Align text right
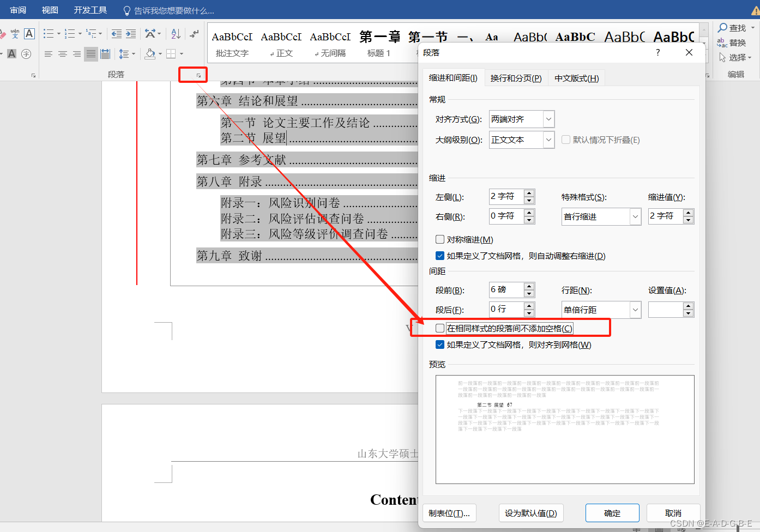 point(77,53)
